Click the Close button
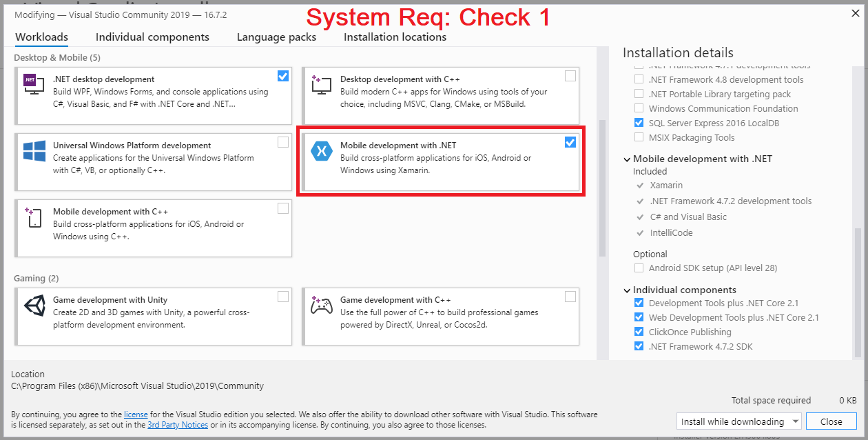The width and height of the screenshot is (868, 440). (831, 421)
